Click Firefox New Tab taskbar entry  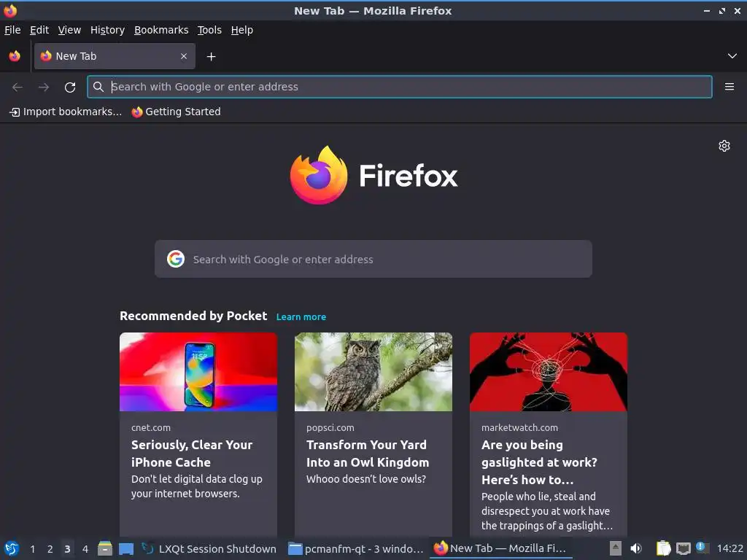[500, 548]
